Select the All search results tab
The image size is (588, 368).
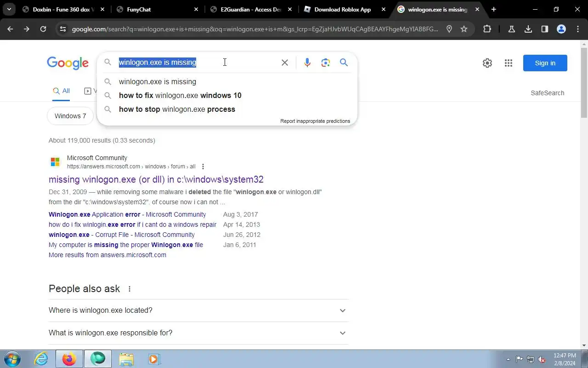tap(61, 91)
